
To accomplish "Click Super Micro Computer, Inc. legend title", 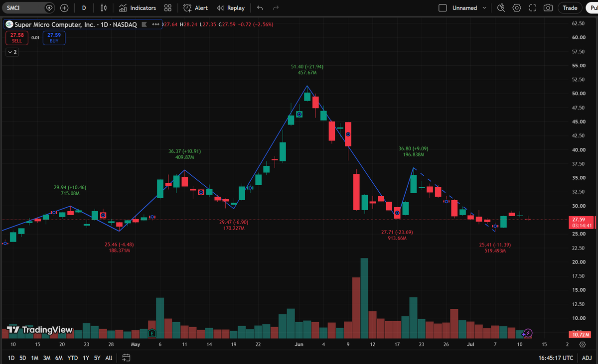I will 54,24.
